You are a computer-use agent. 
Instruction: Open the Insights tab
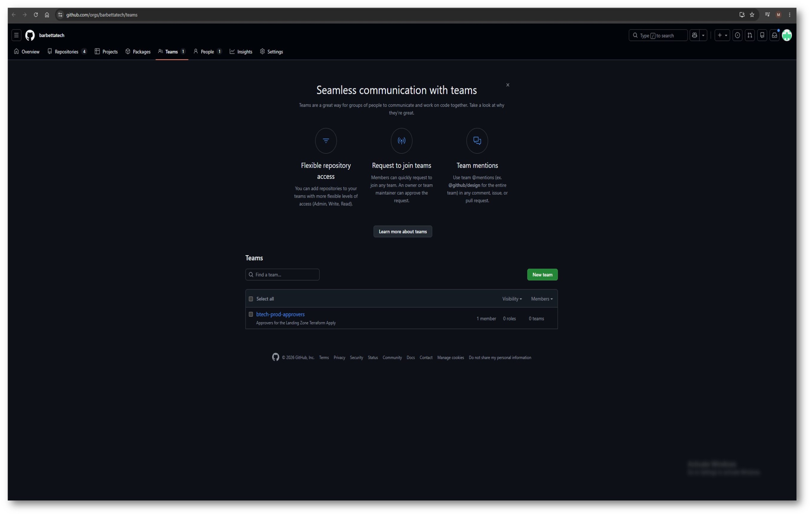(x=241, y=52)
